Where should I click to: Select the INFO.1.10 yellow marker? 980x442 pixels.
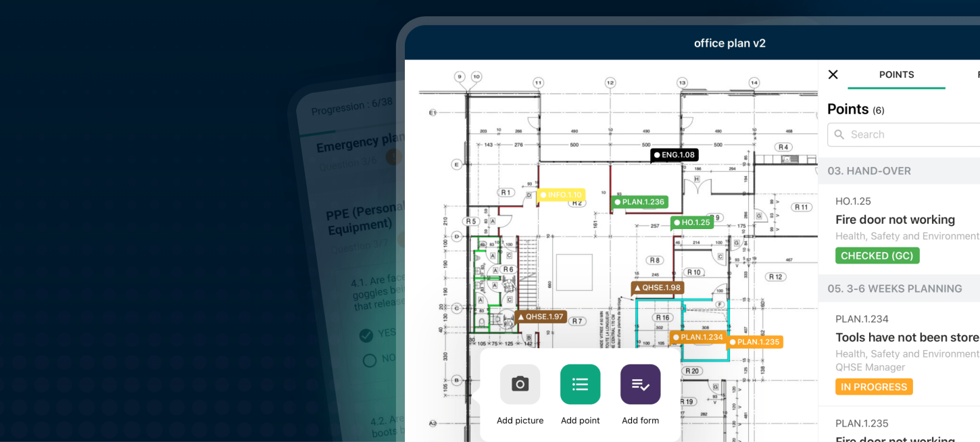click(560, 195)
